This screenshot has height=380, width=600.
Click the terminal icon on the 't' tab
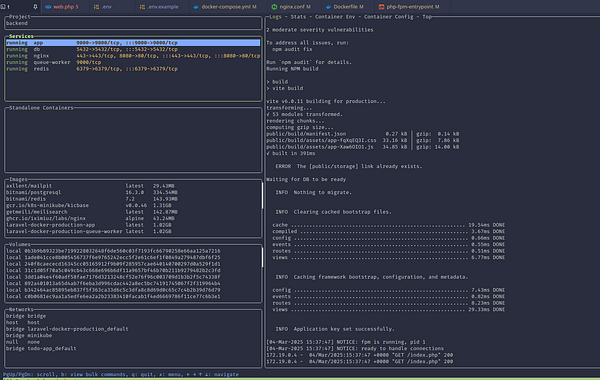[x=3, y=7]
